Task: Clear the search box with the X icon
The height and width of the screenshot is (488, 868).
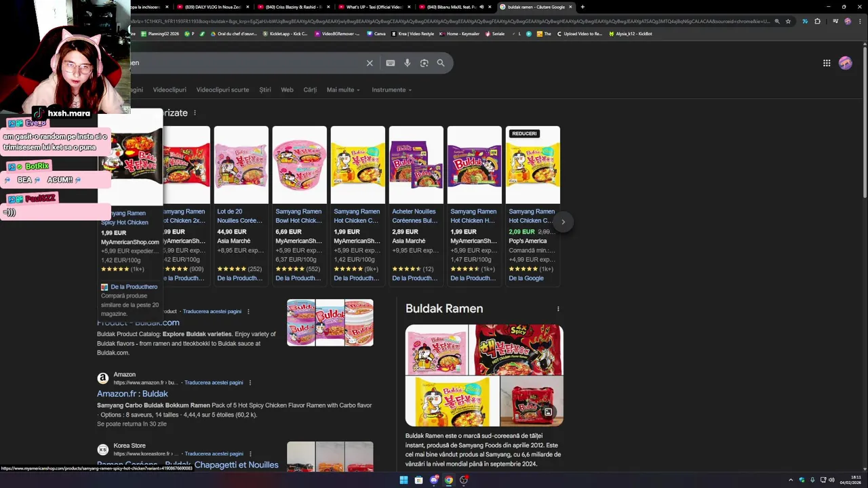Action: tap(370, 63)
